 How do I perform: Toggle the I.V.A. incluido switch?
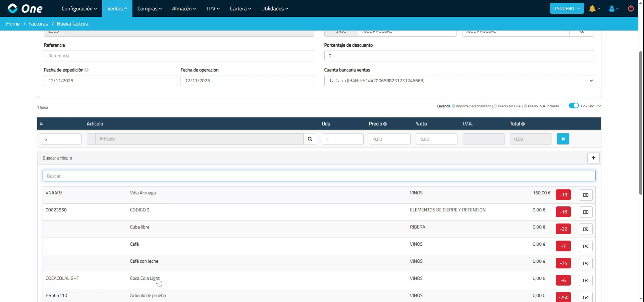[573, 105]
